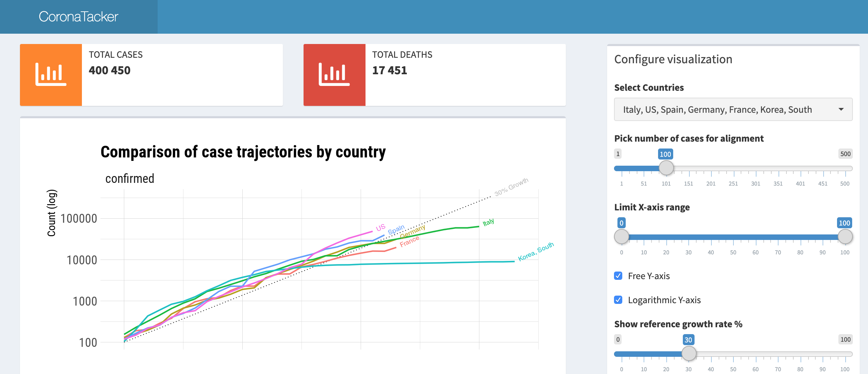
Task: Click the Spain line label in chart
Action: 396,230
